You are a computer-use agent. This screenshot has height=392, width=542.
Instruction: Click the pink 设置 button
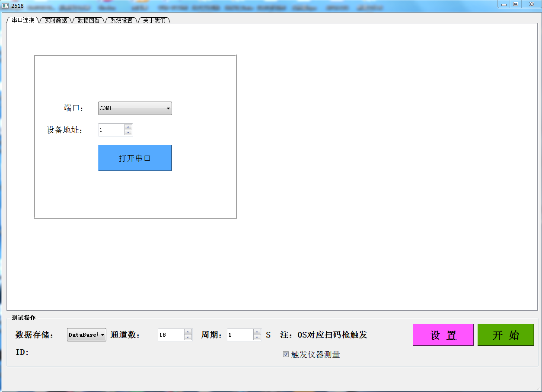443,335
